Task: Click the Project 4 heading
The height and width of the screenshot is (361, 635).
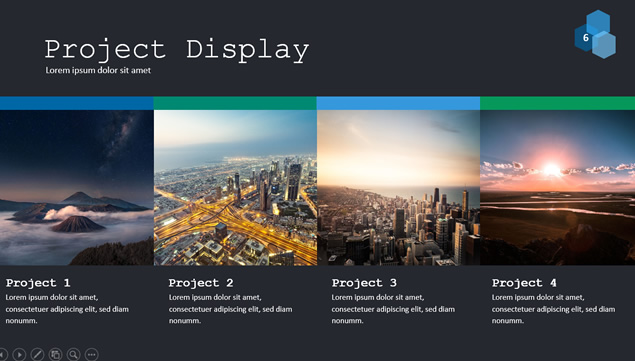Action: [x=524, y=283]
